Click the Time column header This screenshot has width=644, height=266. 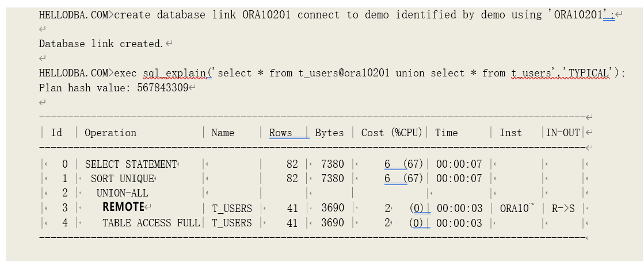(446, 133)
